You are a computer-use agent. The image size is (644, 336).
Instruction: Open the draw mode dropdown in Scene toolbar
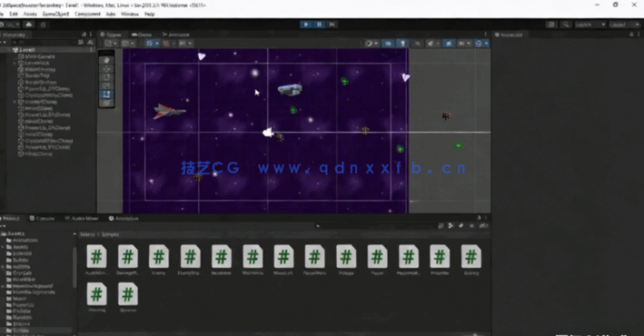point(372,43)
